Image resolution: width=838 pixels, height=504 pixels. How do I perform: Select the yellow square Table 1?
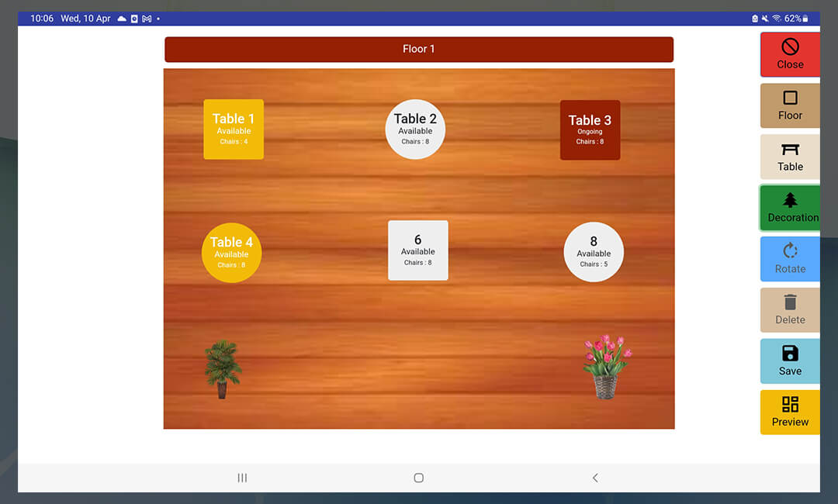234,129
